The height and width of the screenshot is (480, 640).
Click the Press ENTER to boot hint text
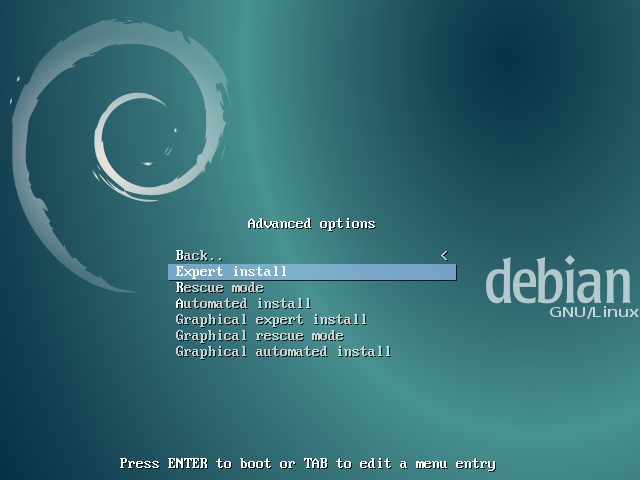tap(308, 464)
